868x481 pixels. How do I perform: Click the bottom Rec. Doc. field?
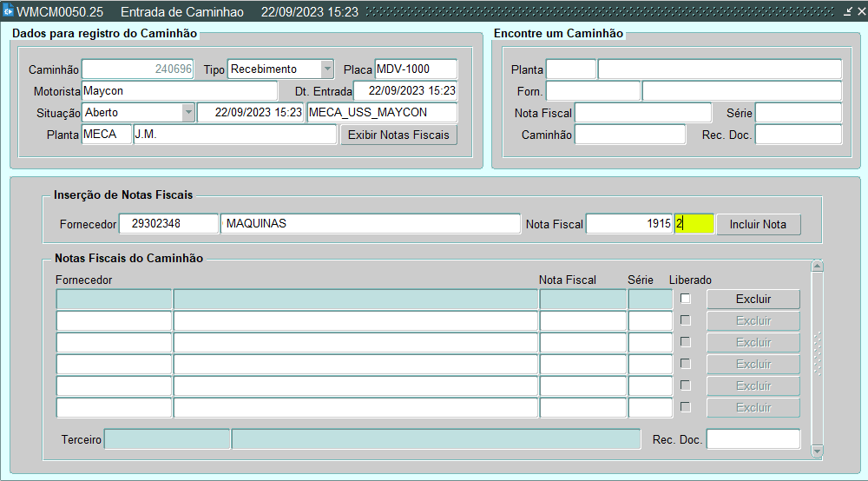point(753,439)
